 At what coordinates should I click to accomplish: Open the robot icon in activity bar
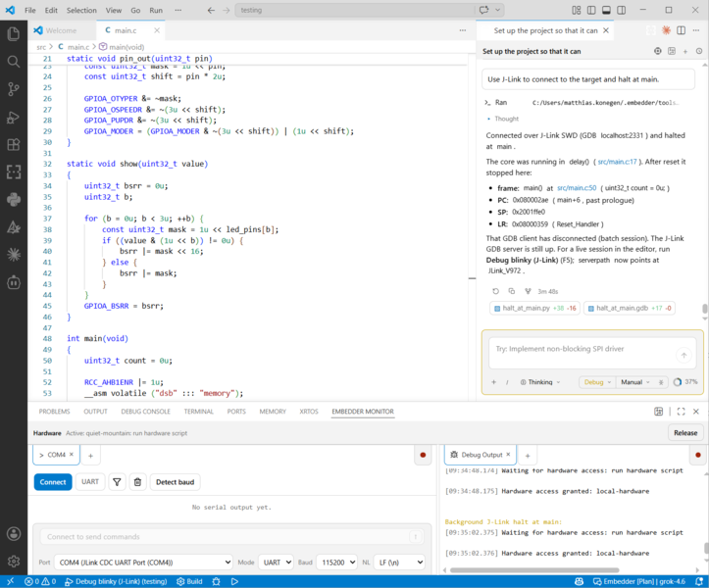[x=14, y=282]
